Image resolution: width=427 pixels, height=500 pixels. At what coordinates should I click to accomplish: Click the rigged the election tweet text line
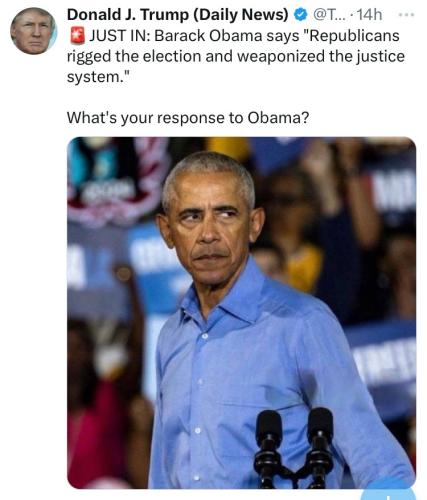(x=236, y=56)
